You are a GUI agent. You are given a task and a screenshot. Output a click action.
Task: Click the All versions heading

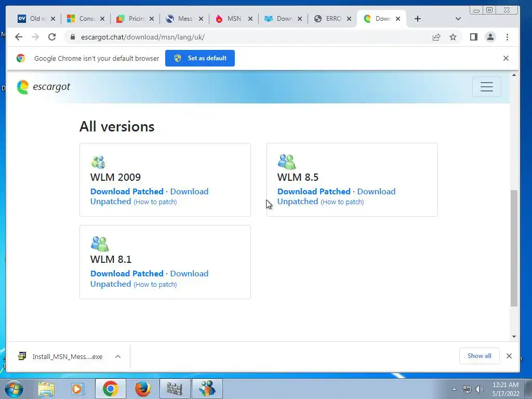[x=117, y=126]
